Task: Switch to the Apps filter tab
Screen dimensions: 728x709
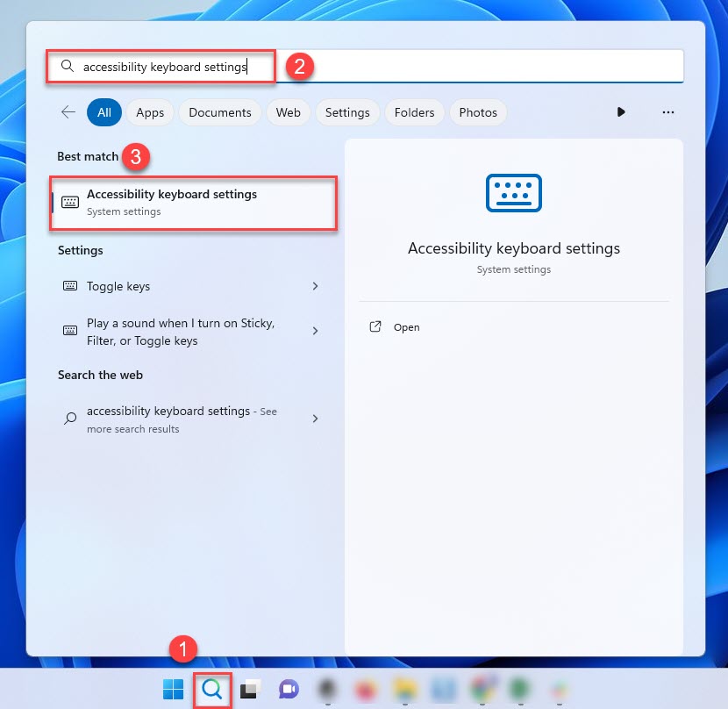Action: click(150, 112)
